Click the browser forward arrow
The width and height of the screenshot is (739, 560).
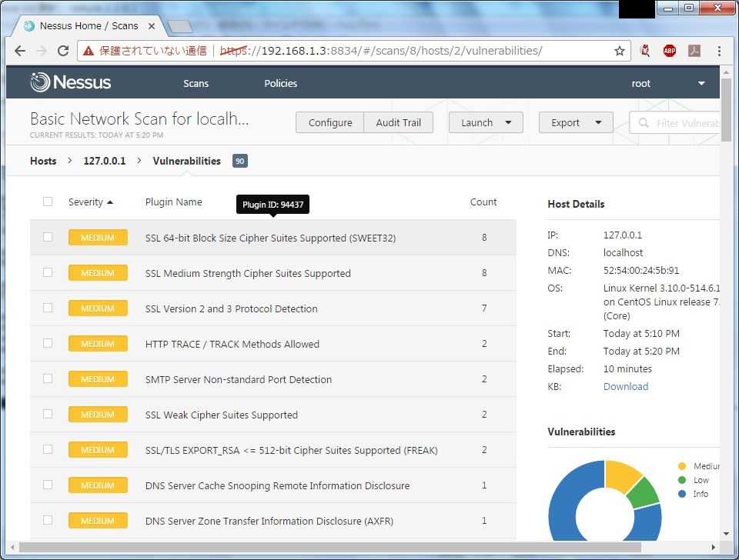click(x=42, y=51)
